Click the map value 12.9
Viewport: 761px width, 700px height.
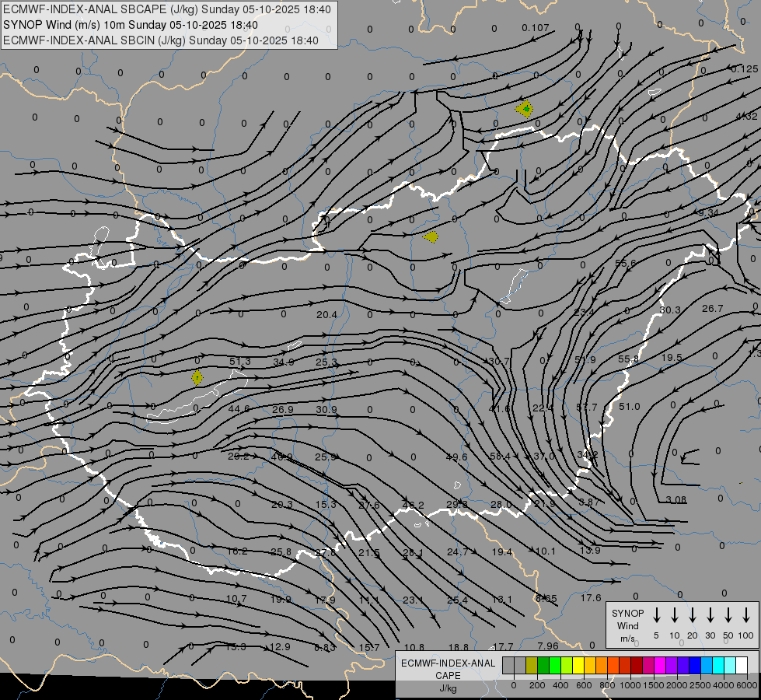[280, 647]
